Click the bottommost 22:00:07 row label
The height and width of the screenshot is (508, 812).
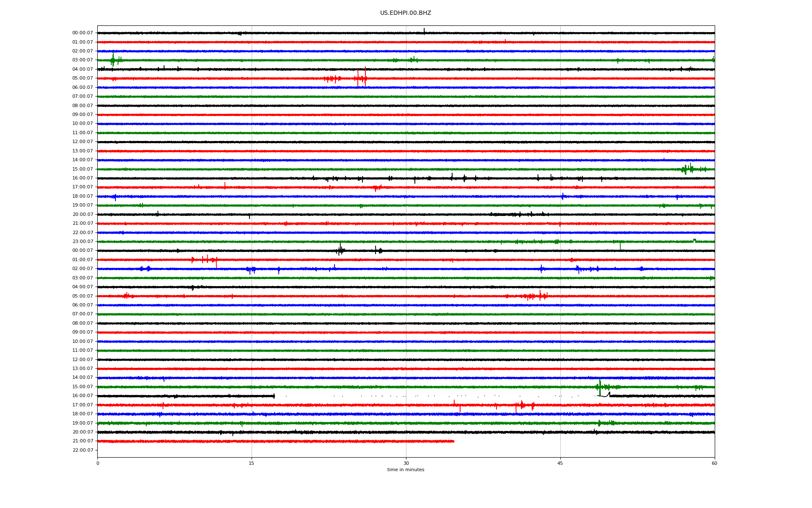click(x=82, y=450)
